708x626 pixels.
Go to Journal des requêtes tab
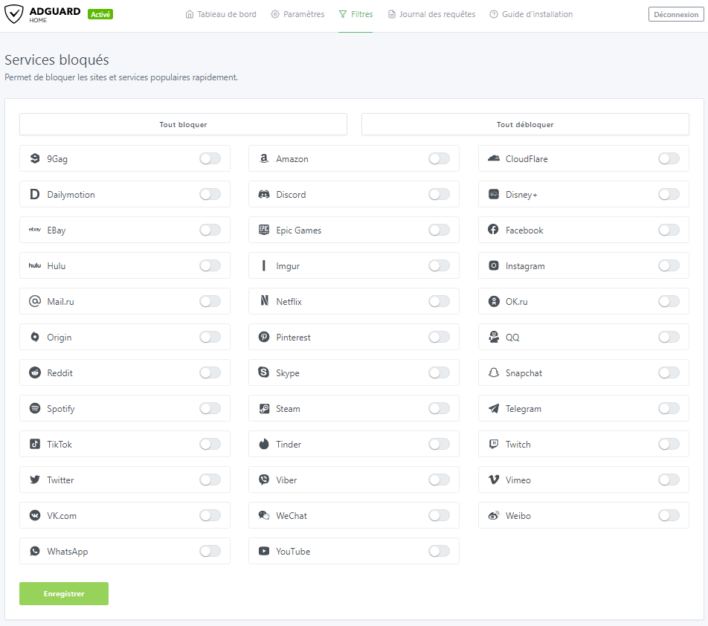click(x=431, y=15)
